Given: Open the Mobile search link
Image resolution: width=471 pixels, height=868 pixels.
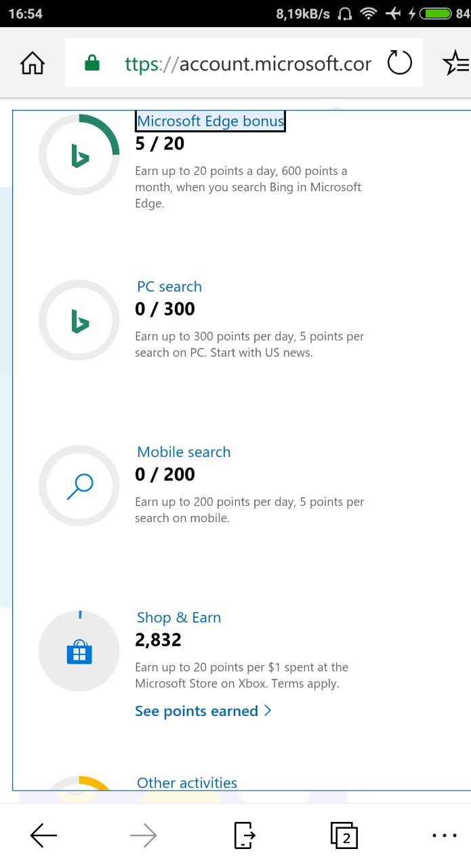Looking at the screenshot, I should tap(184, 452).
